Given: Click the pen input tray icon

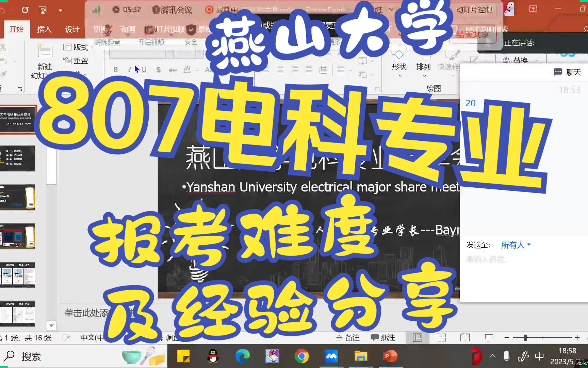Looking at the screenshot, I should [523, 356].
